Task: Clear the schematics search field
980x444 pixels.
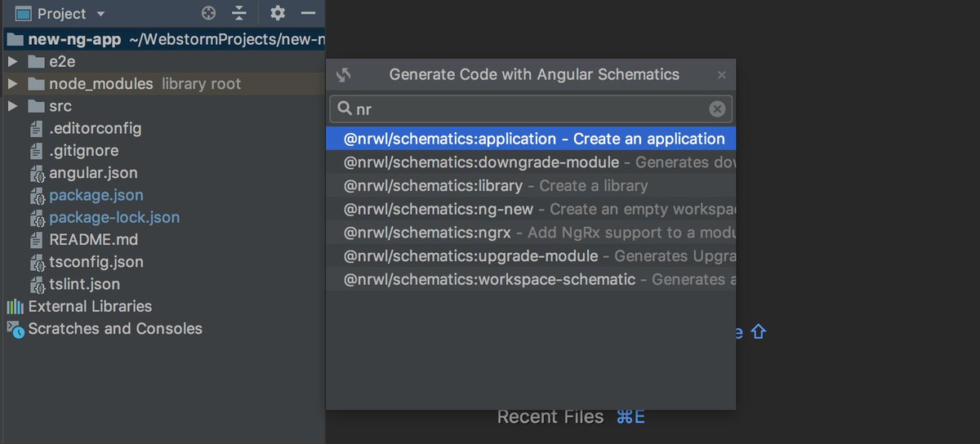Action: [717, 109]
